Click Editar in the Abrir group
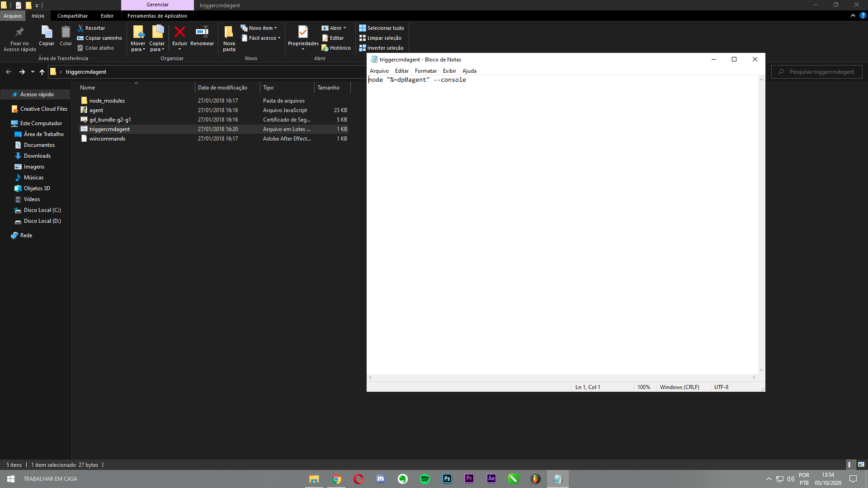 (333, 38)
